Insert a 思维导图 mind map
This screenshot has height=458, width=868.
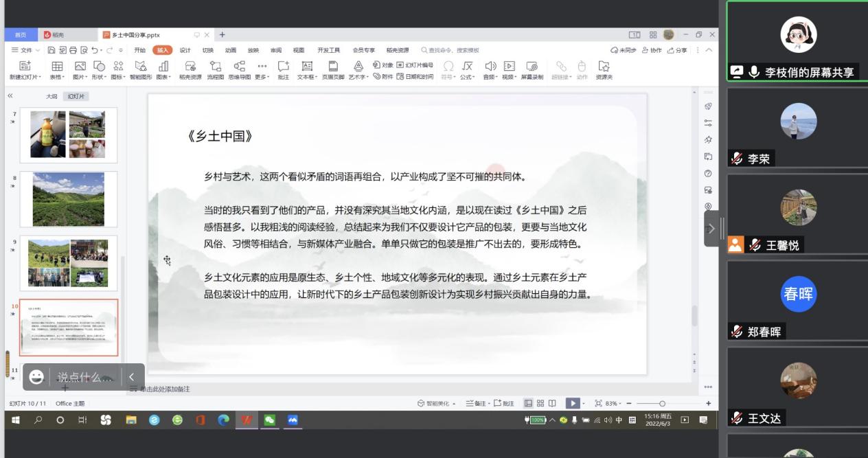[239, 69]
